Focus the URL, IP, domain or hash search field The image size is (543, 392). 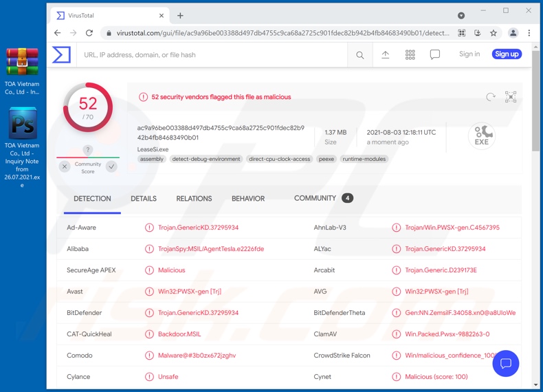(212, 55)
